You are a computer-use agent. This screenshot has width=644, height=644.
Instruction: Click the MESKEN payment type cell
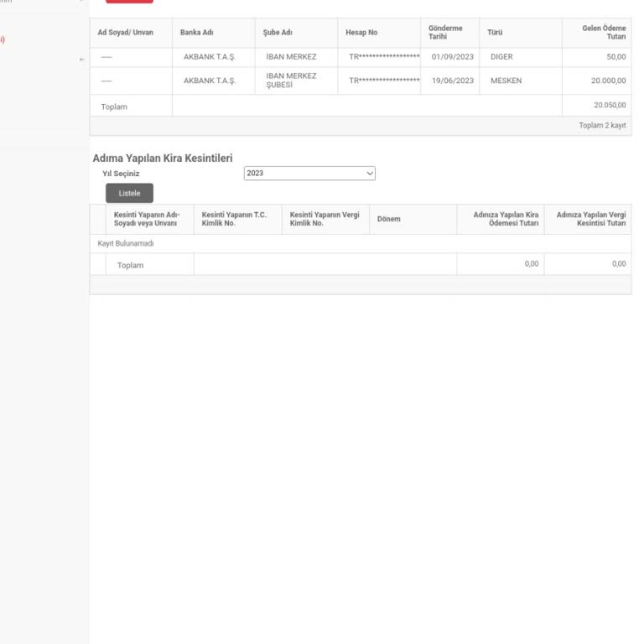click(506, 80)
